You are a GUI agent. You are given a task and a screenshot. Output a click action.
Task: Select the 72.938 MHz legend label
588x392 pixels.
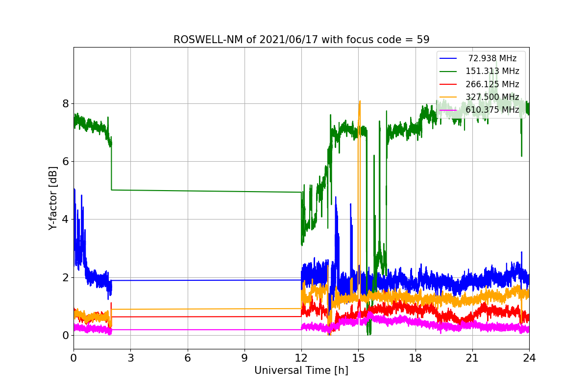(492, 58)
